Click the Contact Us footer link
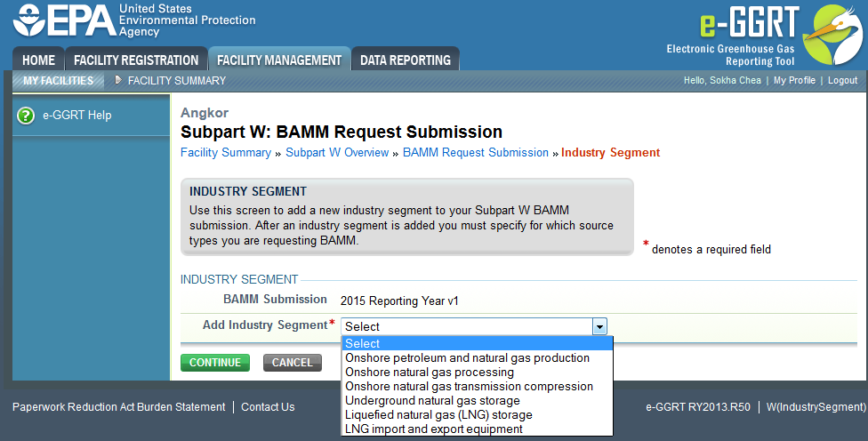 [x=268, y=407]
